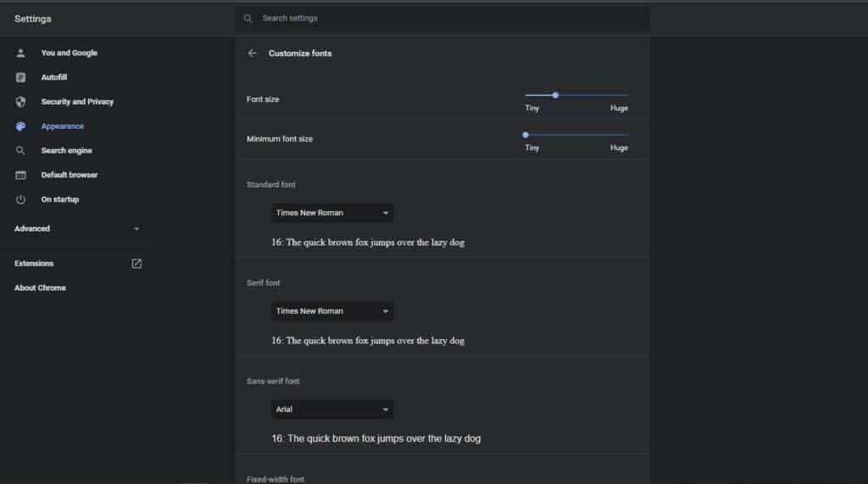Screen dimensions: 868x484
Task: Open the Sans-serif font Arial dropdown
Action: pos(332,409)
